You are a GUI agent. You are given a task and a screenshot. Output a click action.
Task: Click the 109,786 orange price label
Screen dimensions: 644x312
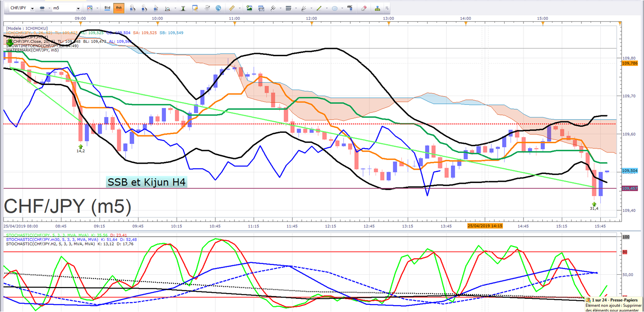click(629, 63)
